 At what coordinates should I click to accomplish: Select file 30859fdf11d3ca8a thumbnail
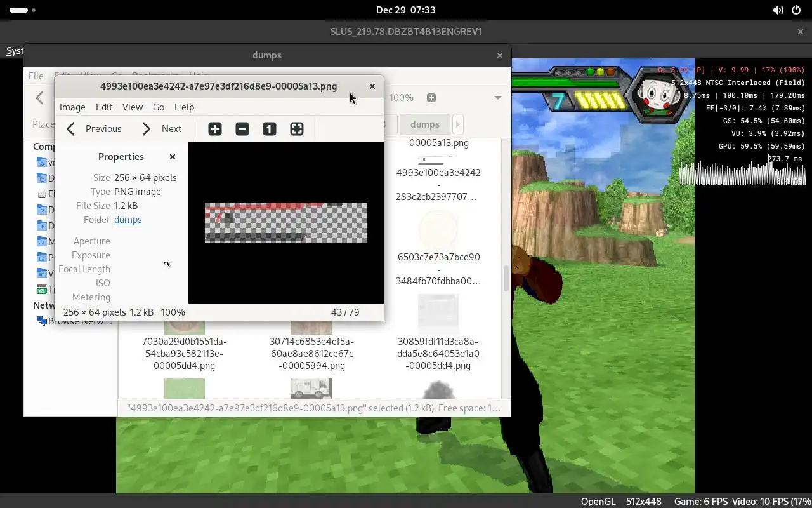tap(438, 315)
